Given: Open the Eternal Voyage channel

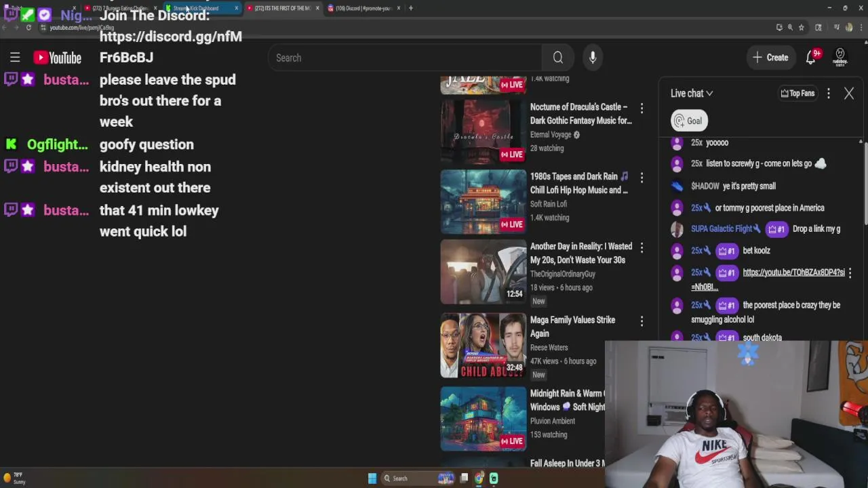Looking at the screenshot, I should [x=551, y=135].
